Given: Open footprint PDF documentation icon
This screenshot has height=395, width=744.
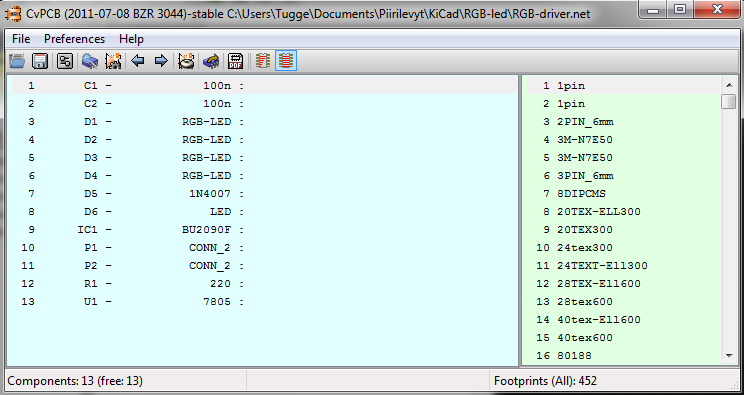Looking at the screenshot, I should pyautogui.click(x=236, y=61).
